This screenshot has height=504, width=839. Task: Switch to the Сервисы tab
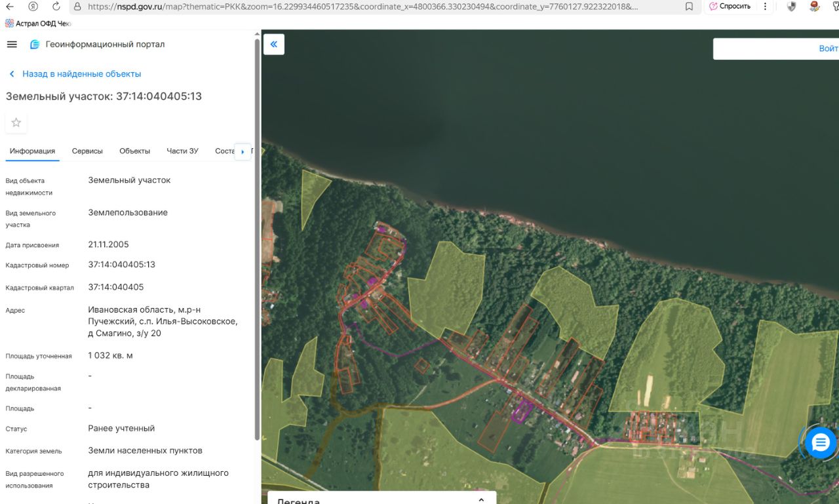[87, 151]
